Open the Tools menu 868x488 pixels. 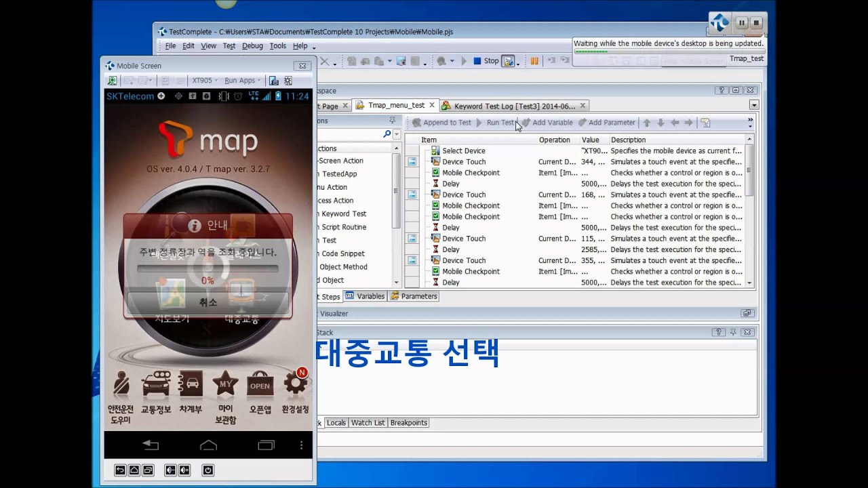click(278, 46)
